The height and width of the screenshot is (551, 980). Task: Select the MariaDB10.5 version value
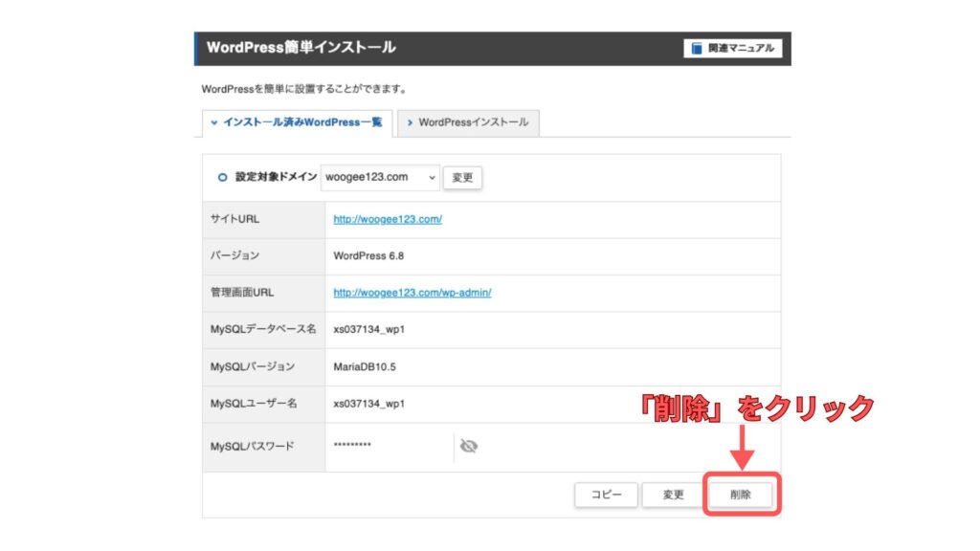pos(365,366)
